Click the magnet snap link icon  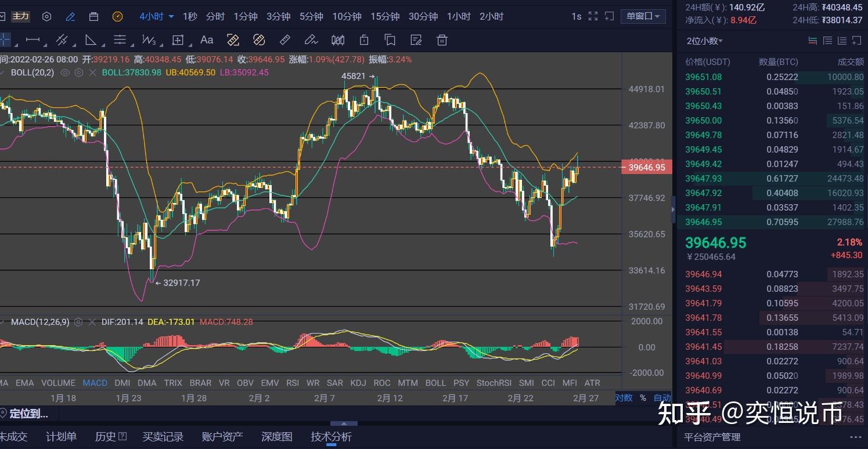259,40
